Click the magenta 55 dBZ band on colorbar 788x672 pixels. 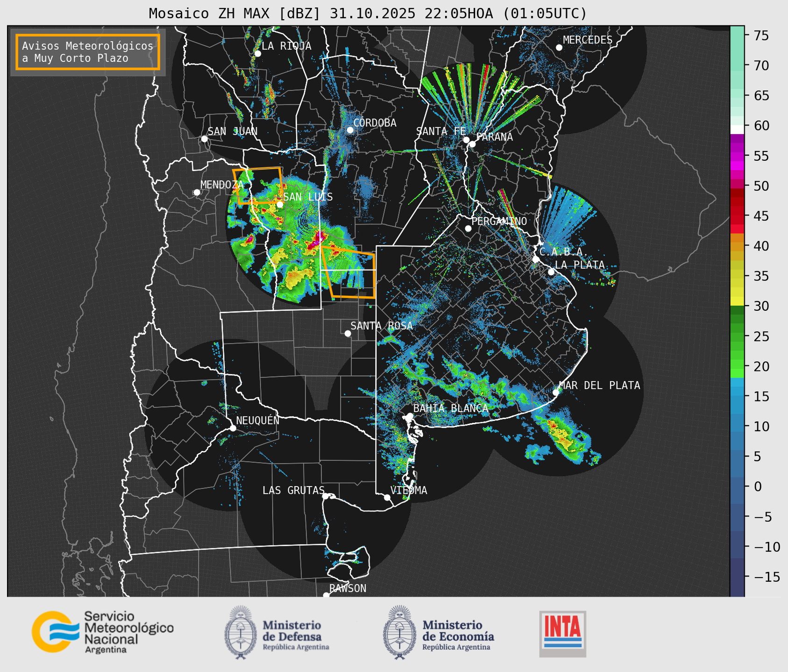(x=737, y=157)
